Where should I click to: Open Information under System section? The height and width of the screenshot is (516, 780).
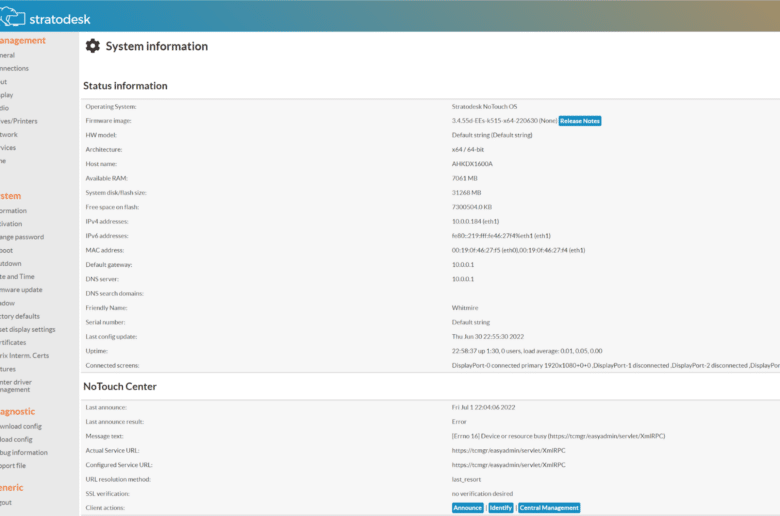pos(13,210)
